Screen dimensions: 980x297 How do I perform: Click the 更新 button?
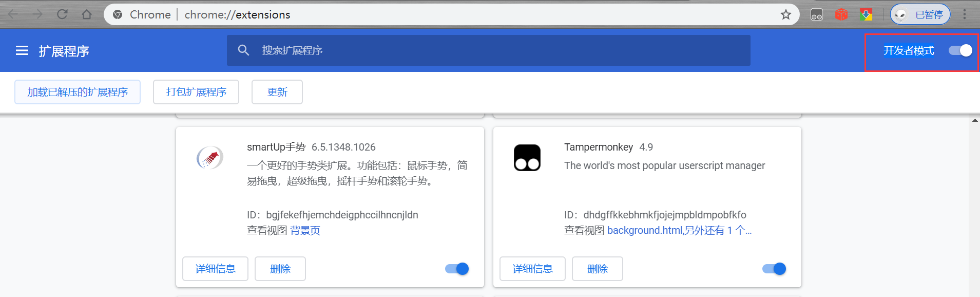[277, 92]
